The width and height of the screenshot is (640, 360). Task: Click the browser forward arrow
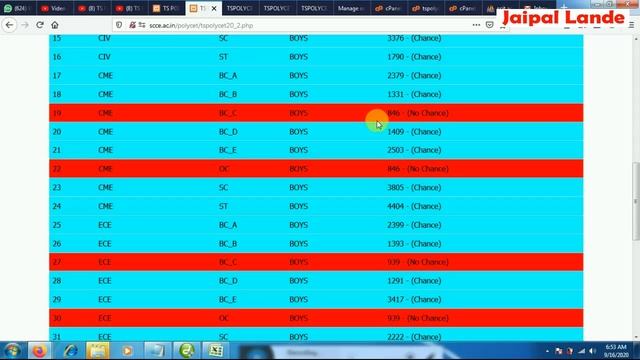pos(25,25)
